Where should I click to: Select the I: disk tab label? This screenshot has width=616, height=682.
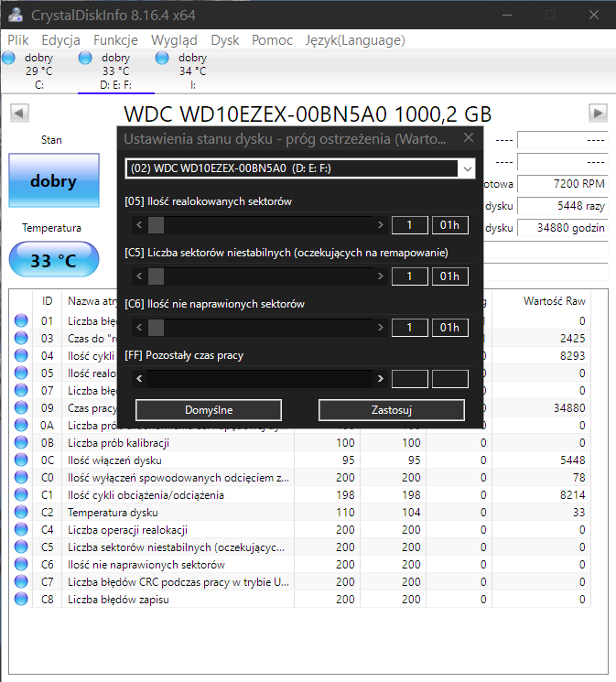193,85
